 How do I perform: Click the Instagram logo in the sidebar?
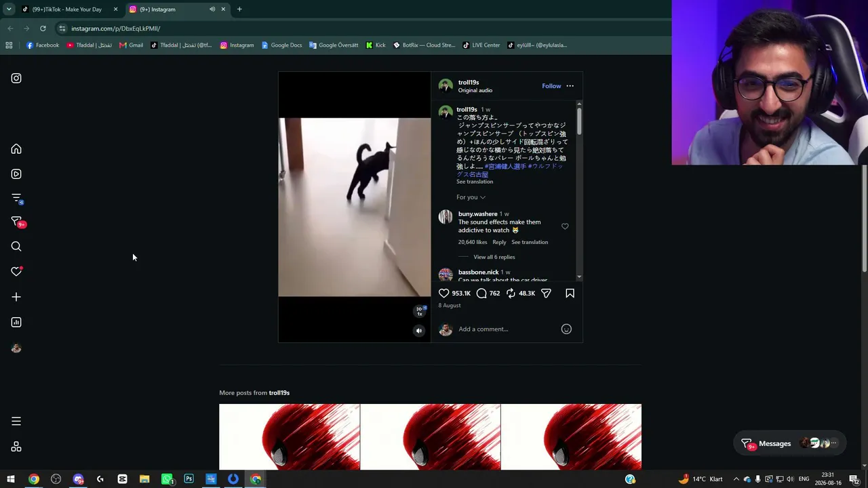16,78
